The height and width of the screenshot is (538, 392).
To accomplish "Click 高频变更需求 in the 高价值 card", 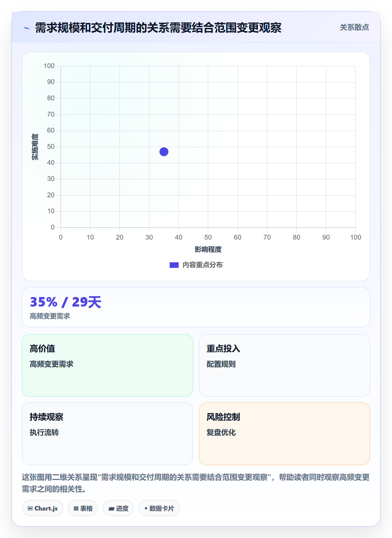I will click(52, 364).
